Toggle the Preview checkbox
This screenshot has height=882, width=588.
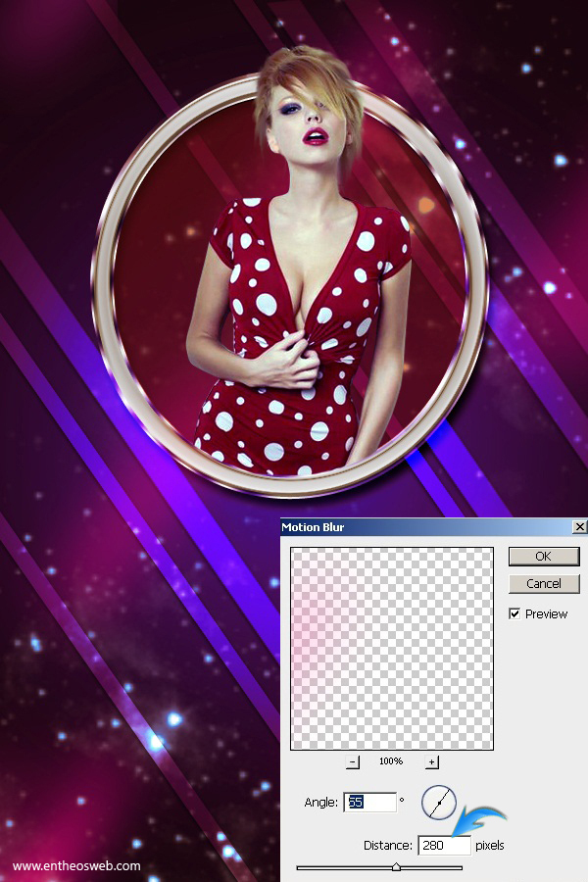point(514,613)
